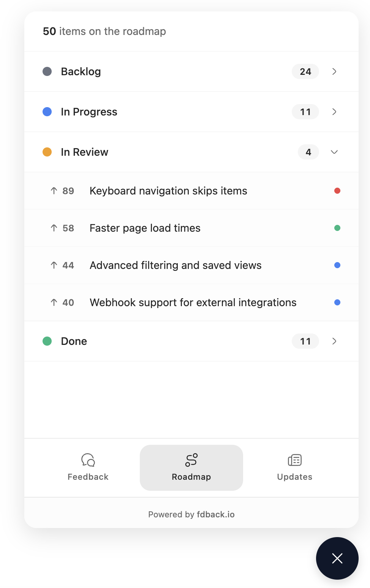The image size is (370, 588).
Task: Upvote Faster page load times arrow
Action: coord(54,228)
